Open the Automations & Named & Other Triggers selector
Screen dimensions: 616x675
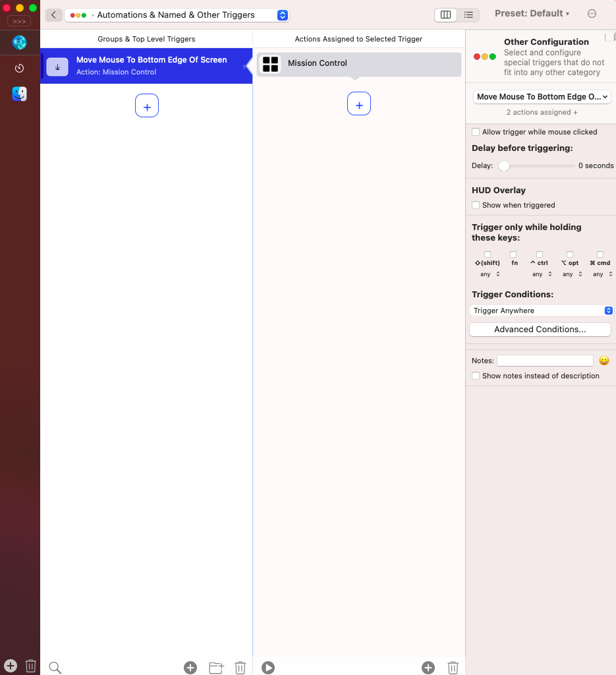pos(177,15)
